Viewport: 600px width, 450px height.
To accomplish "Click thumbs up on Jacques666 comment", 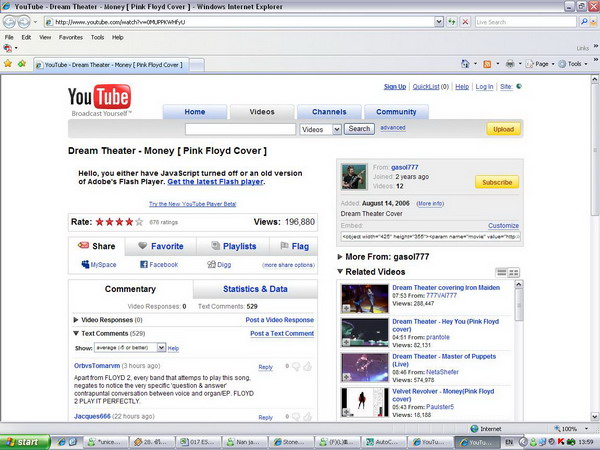I will pos(307,416).
